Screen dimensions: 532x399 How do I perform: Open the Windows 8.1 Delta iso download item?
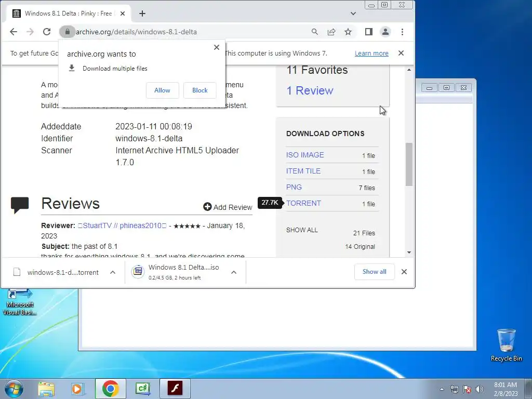pos(176,272)
